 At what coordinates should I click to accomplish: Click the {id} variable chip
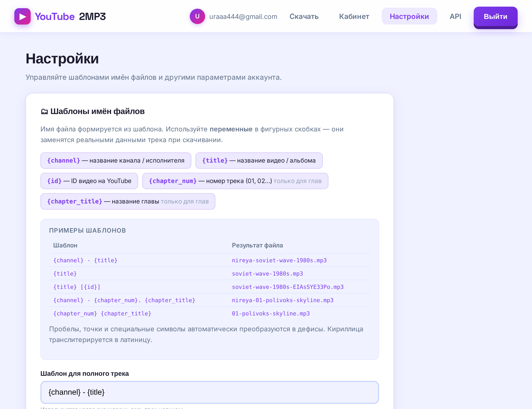(89, 181)
